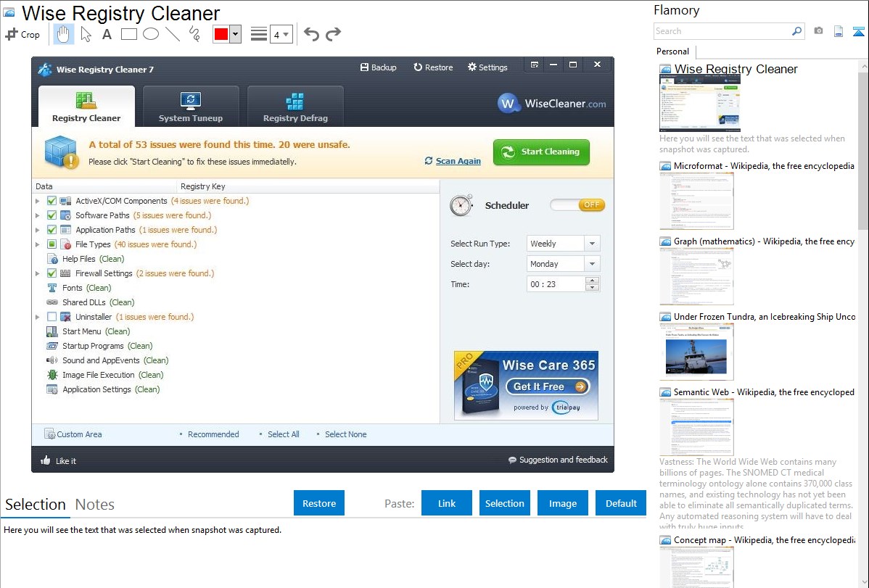The image size is (869, 588).
Task: Select the straight line tool
Action: pyautogui.click(x=173, y=34)
